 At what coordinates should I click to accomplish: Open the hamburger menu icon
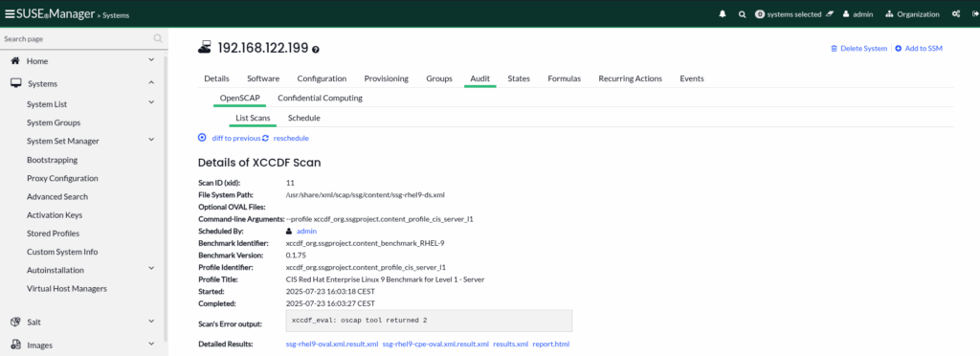pos(10,13)
